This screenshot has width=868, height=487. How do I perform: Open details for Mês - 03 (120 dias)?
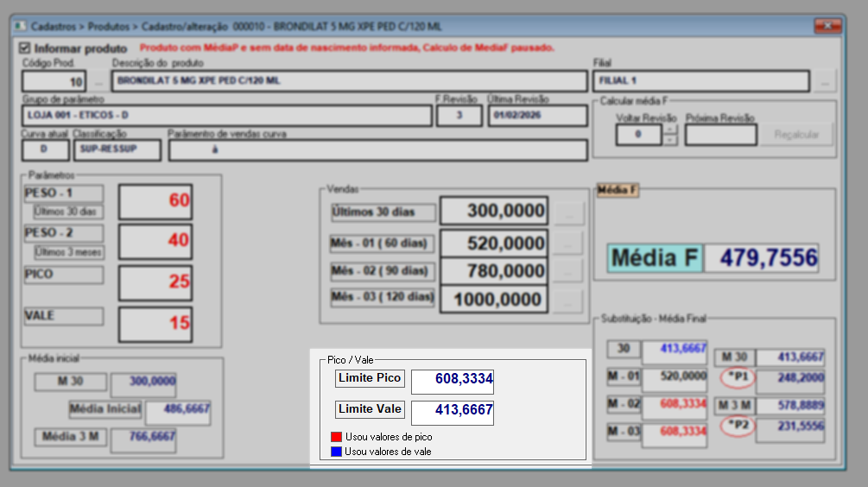click(x=567, y=300)
